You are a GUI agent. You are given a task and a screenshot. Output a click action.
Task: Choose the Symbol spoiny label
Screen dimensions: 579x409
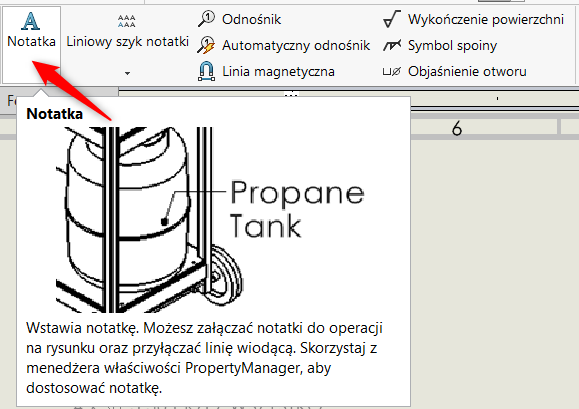(452, 46)
